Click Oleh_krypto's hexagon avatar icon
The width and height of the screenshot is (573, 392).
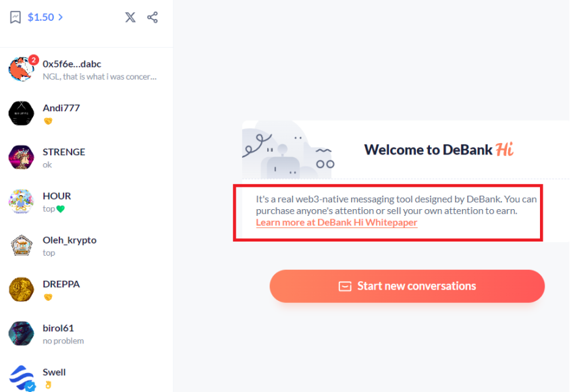point(21,245)
